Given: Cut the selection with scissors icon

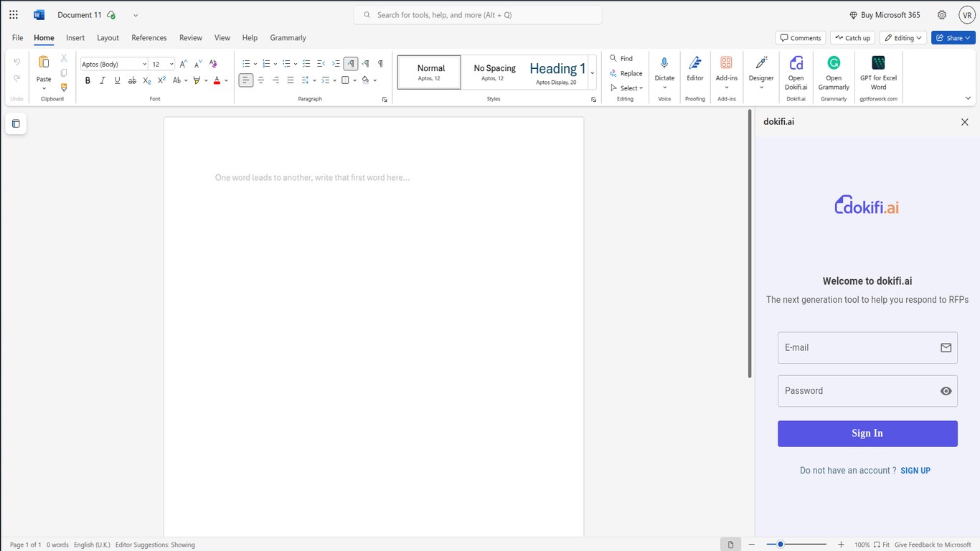Looking at the screenshot, I should (64, 58).
